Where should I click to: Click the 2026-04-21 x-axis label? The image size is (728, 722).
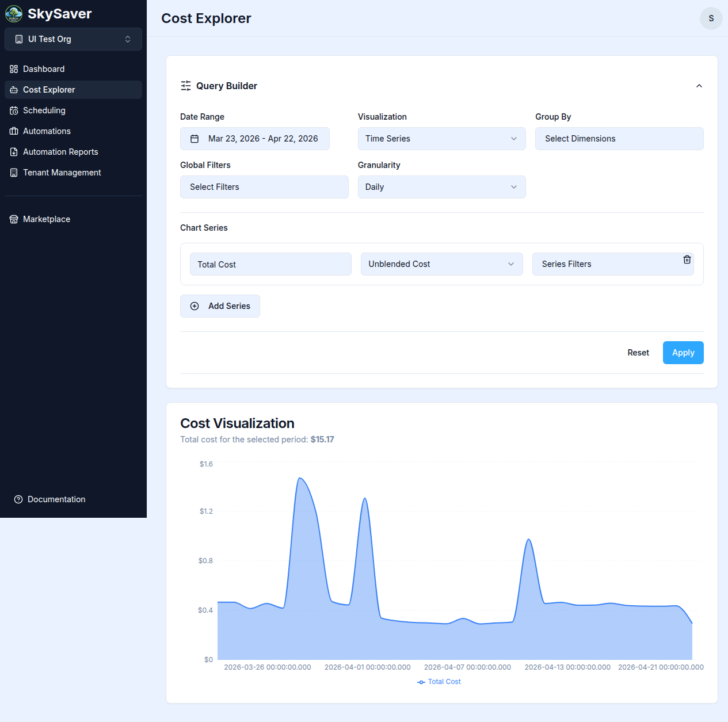[x=661, y=667]
